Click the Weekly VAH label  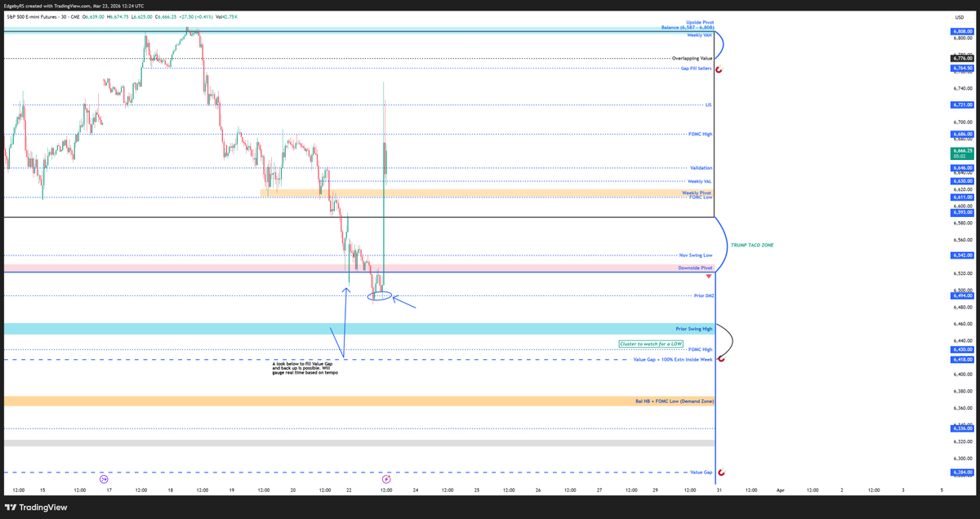[x=699, y=35]
